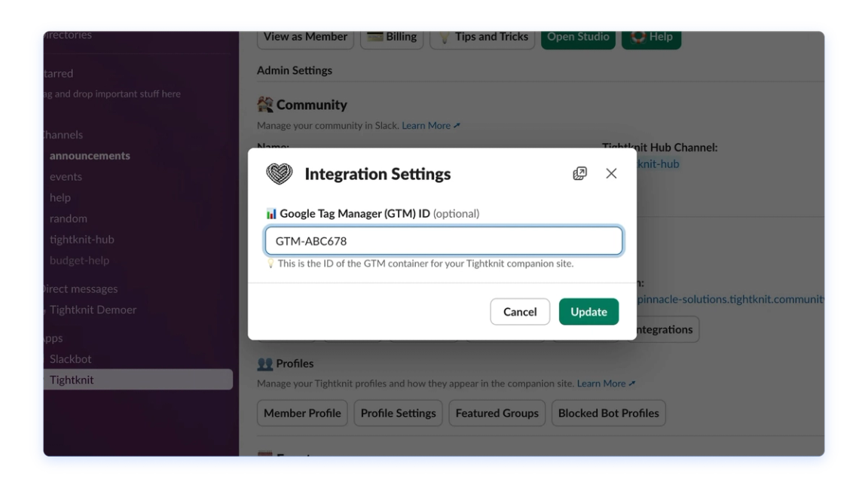Click the Tightknit heart logo in the dialog
This screenshot has height=488, width=868.
tap(279, 174)
